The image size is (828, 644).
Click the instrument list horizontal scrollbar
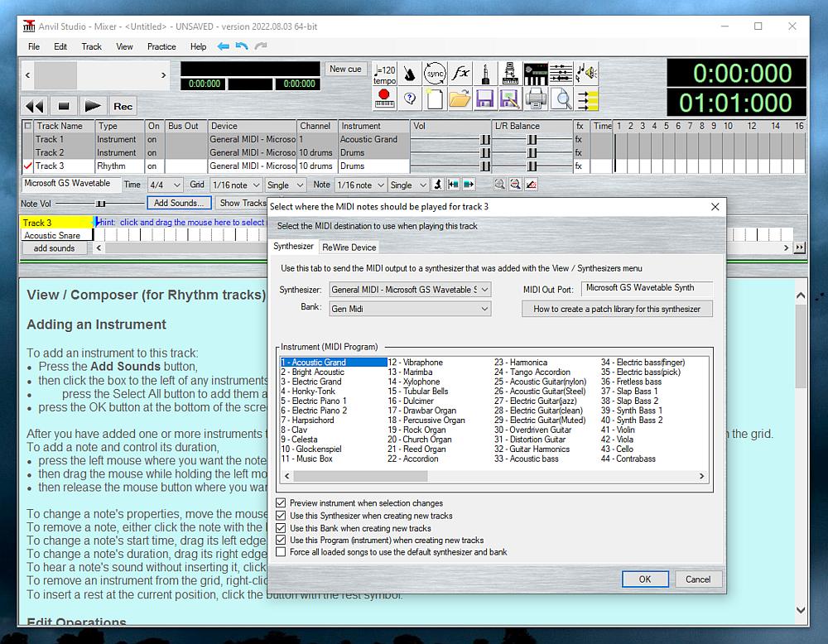[494, 476]
